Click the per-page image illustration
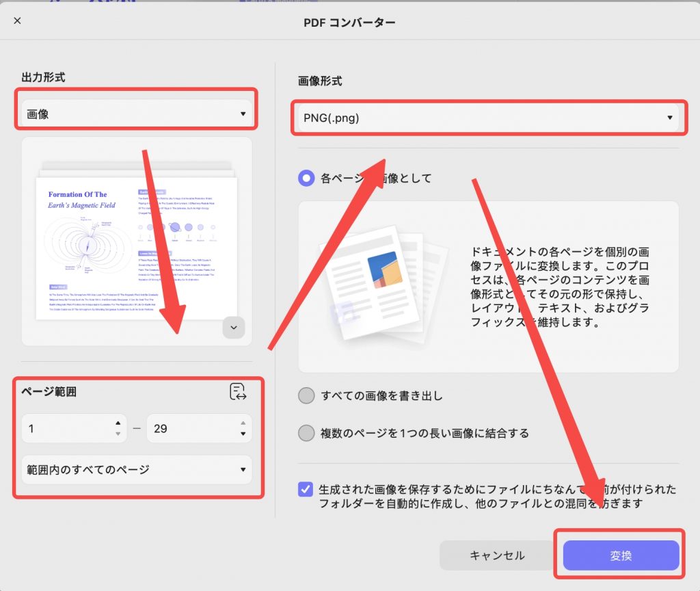Viewport: 700px width, 591px height. click(383, 286)
